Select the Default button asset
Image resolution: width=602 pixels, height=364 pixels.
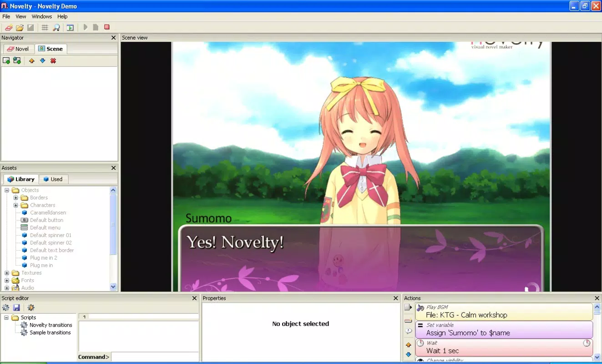(46, 220)
